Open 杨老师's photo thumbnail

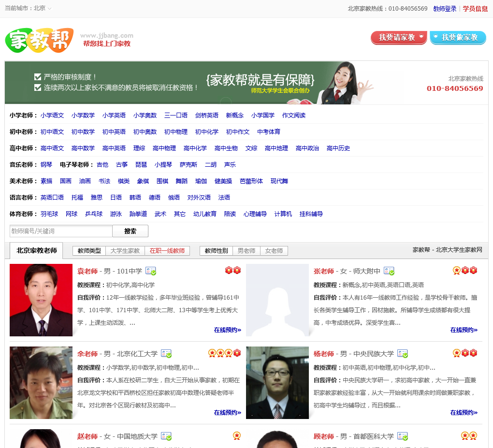coord(277,383)
